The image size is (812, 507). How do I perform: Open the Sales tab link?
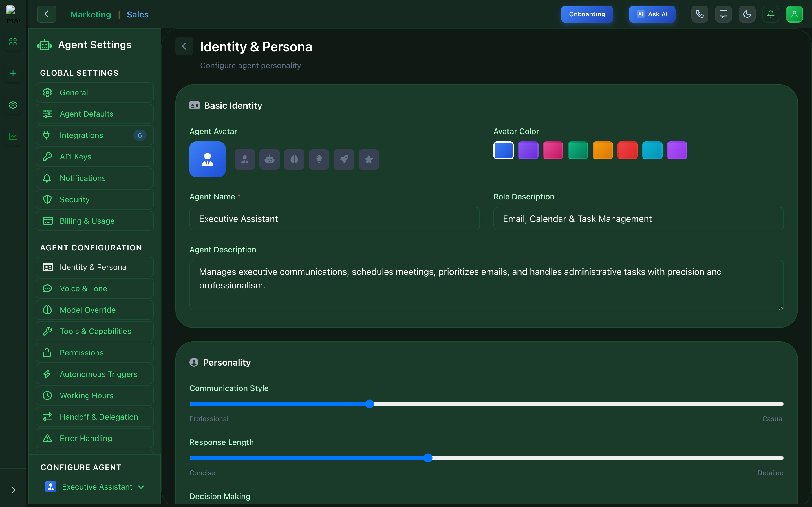pyautogui.click(x=138, y=14)
